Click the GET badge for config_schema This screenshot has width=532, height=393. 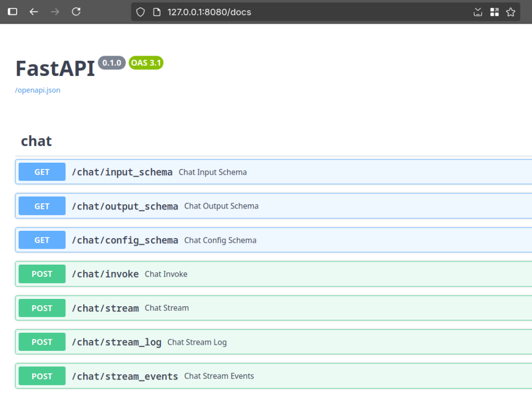[x=42, y=240]
